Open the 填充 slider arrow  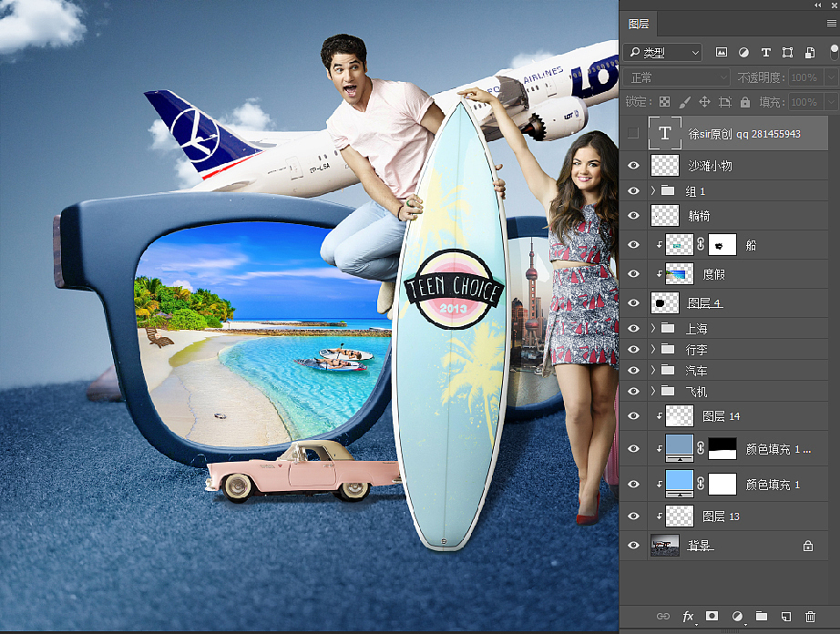click(x=831, y=102)
